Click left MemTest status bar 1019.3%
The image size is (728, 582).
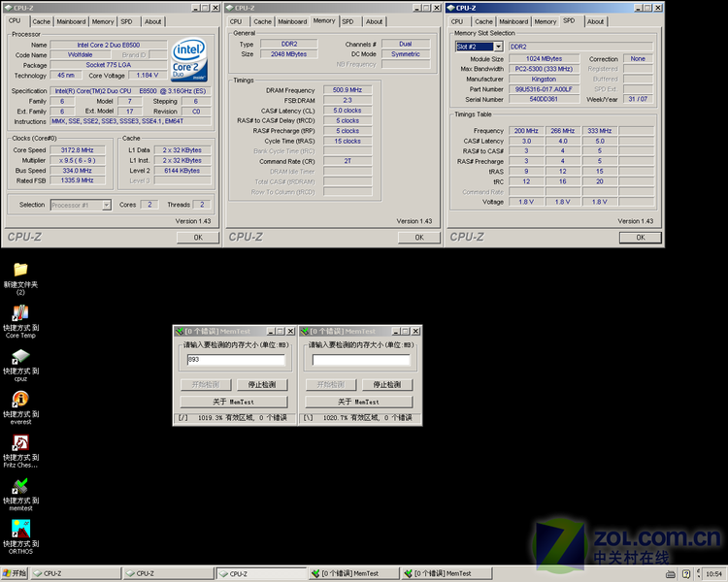tap(234, 418)
